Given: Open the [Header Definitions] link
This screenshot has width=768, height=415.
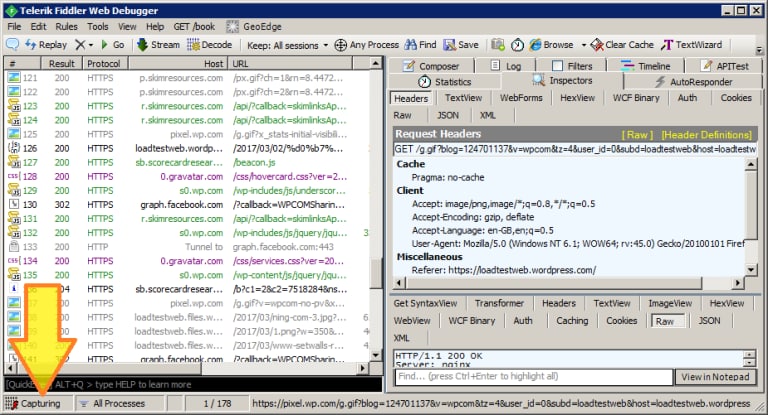Looking at the screenshot, I should 706,135.
